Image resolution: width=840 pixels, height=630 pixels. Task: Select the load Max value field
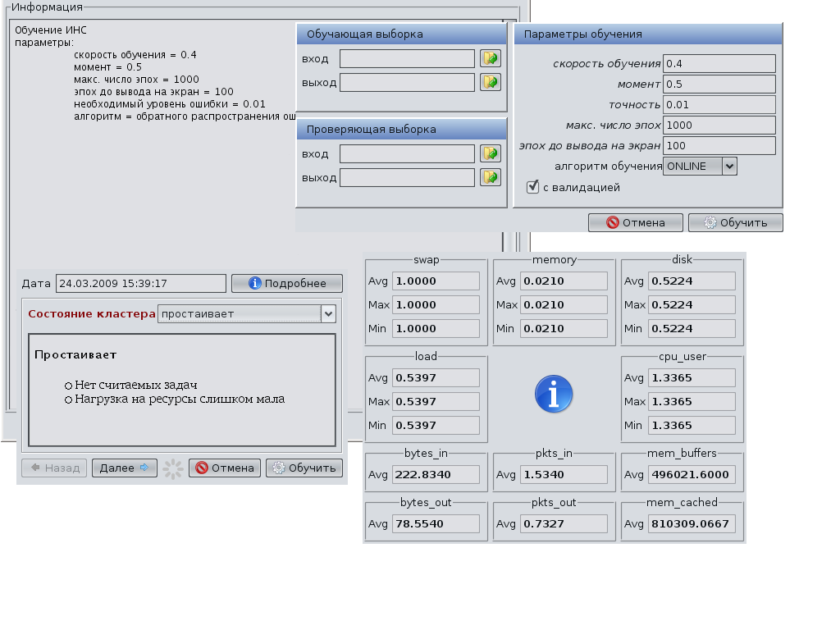(436, 402)
